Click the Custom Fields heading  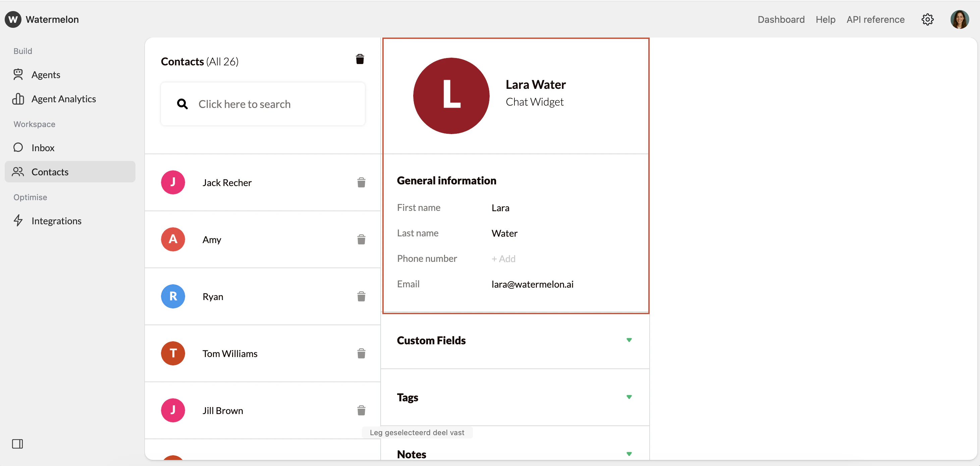point(431,341)
